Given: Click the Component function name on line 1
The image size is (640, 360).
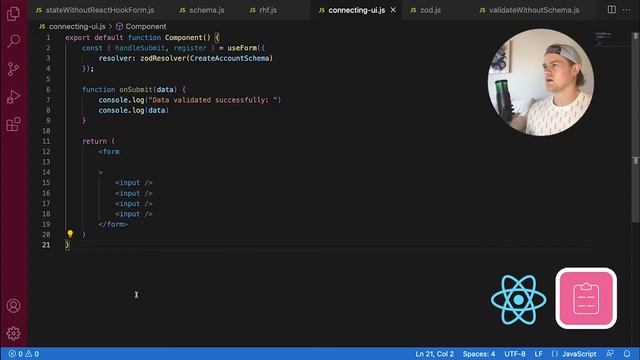Looking at the screenshot, I should pos(183,38).
